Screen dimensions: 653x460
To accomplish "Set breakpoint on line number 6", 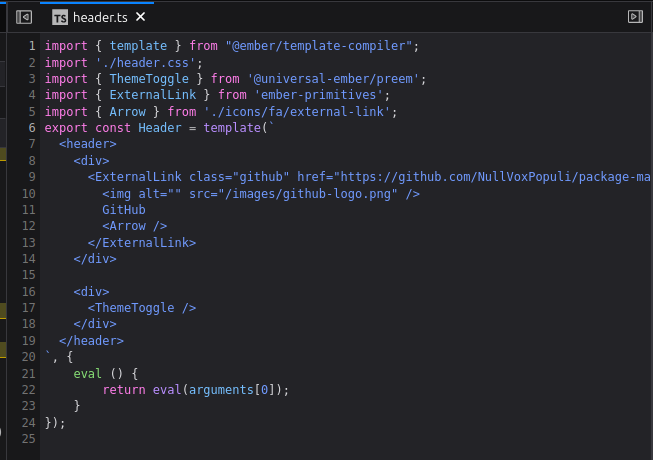I will point(32,128).
